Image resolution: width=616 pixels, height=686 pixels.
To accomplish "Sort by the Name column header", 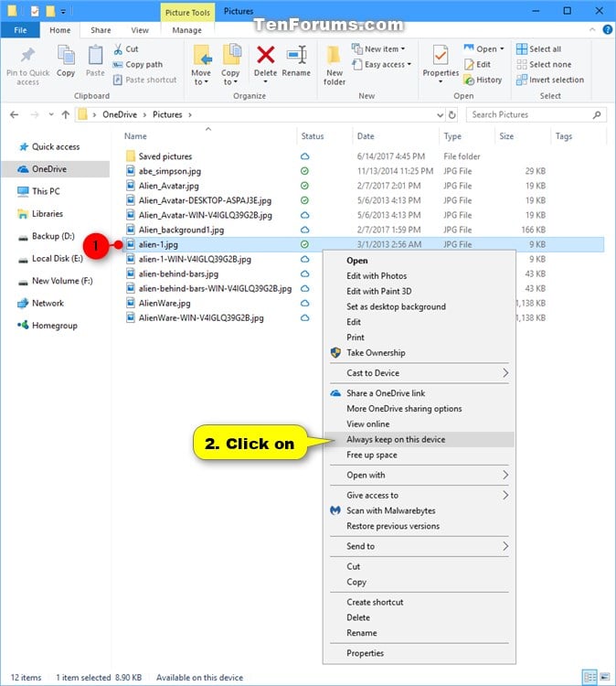I will (135, 136).
